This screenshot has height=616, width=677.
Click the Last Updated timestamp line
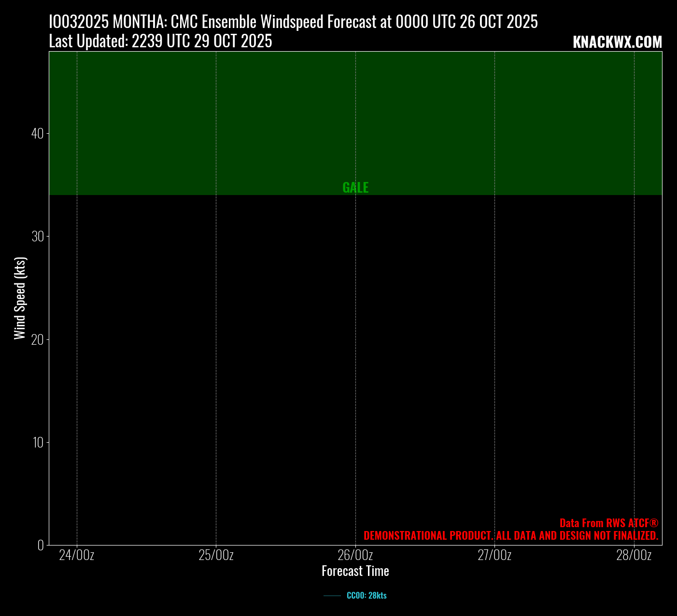pos(160,42)
